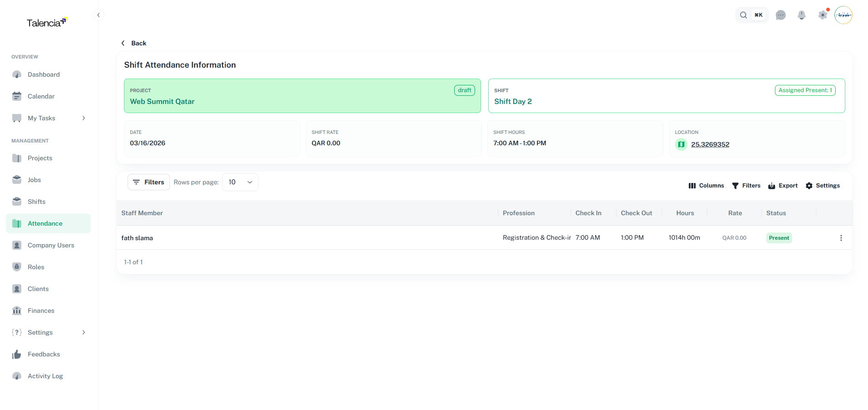Select the Projects icon in the sidebar
The width and height of the screenshot is (868, 410).
(17, 158)
